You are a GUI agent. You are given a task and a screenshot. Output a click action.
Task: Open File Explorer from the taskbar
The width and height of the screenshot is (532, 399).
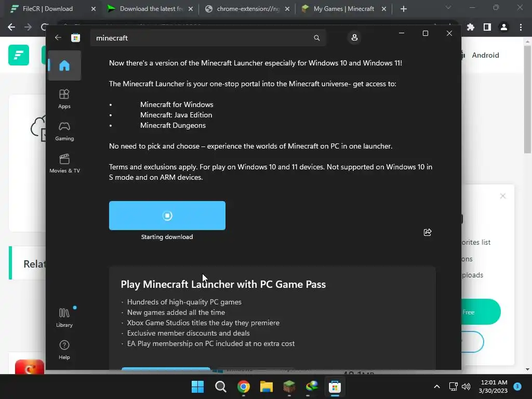click(x=267, y=387)
